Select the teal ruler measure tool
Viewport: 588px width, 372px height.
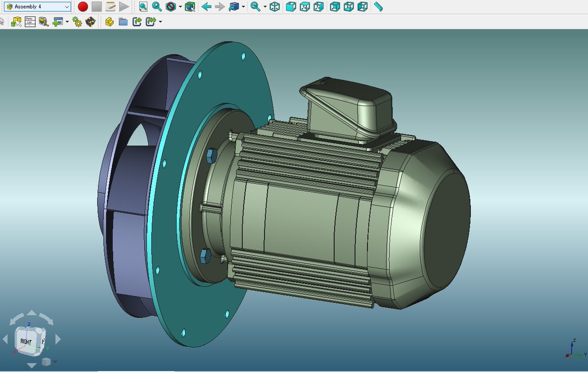[378, 7]
